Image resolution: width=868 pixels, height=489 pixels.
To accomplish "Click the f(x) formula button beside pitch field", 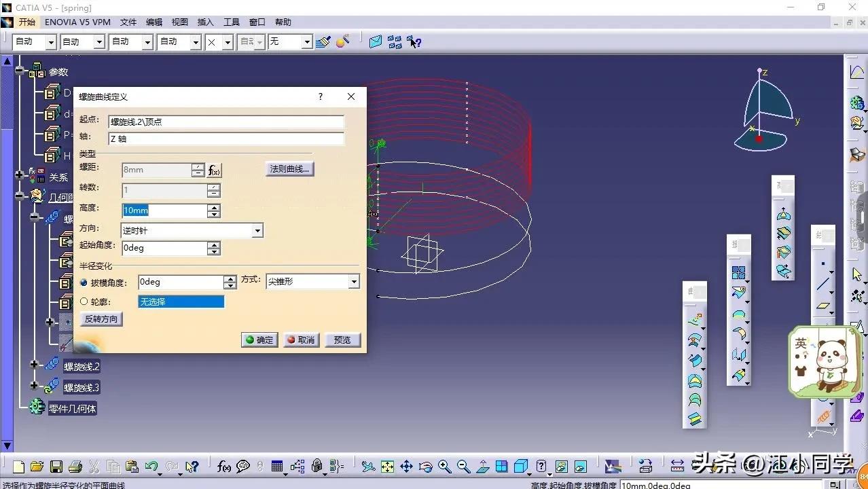I will tap(215, 170).
